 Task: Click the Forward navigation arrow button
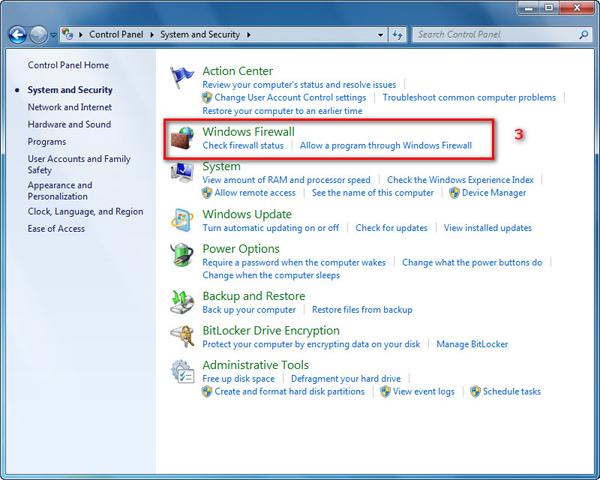tap(38, 35)
